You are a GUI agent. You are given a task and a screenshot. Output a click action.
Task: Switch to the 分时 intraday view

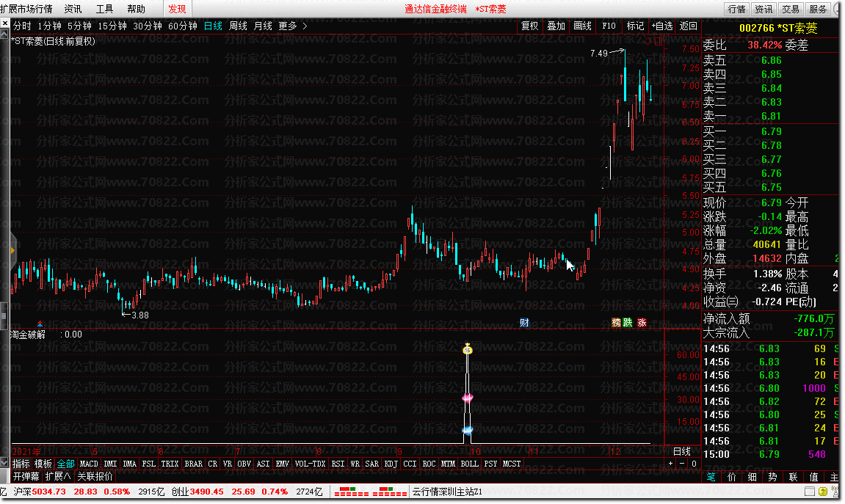[x=22, y=26]
